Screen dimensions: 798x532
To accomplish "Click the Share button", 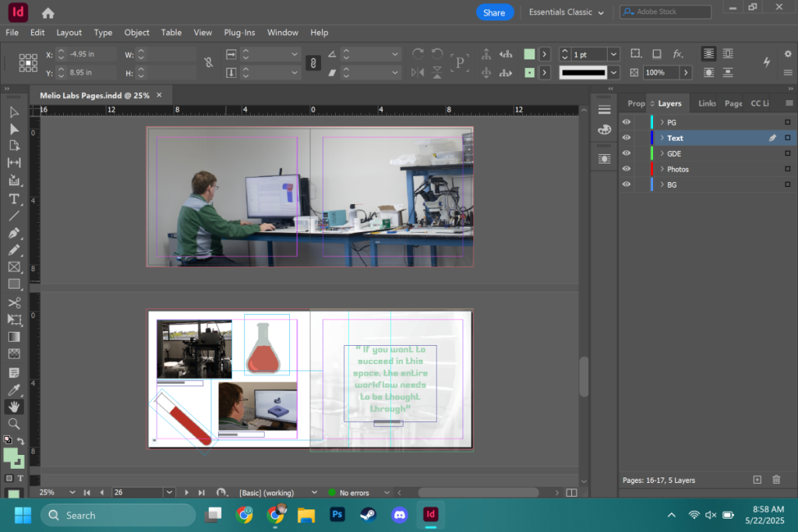I will click(494, 12).
